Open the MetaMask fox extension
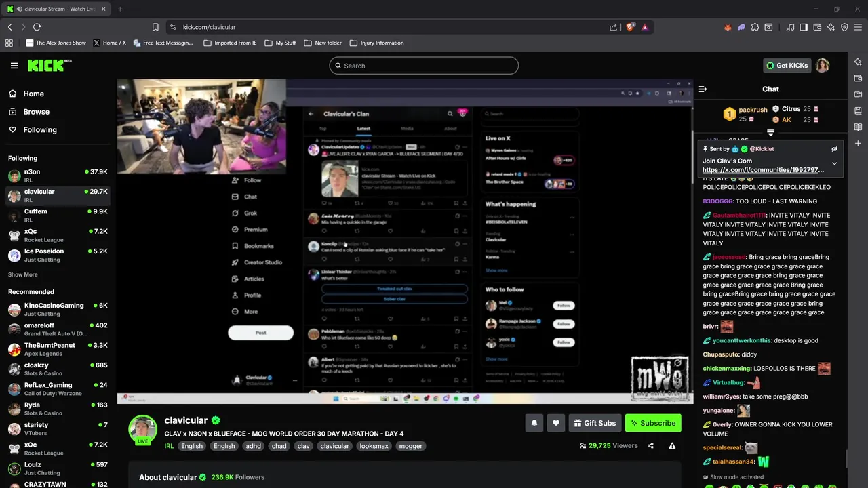 pos(728,27)
